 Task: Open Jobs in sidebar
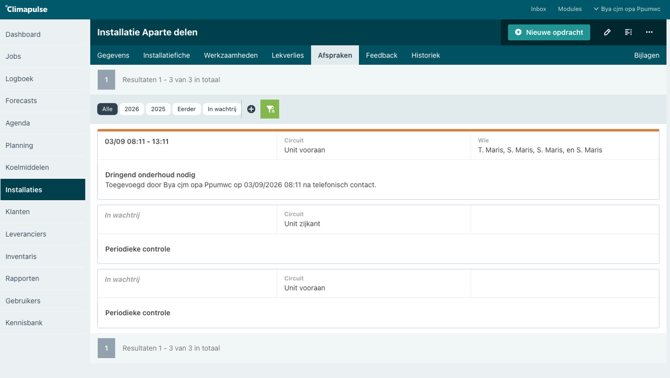tap(43, 56)
